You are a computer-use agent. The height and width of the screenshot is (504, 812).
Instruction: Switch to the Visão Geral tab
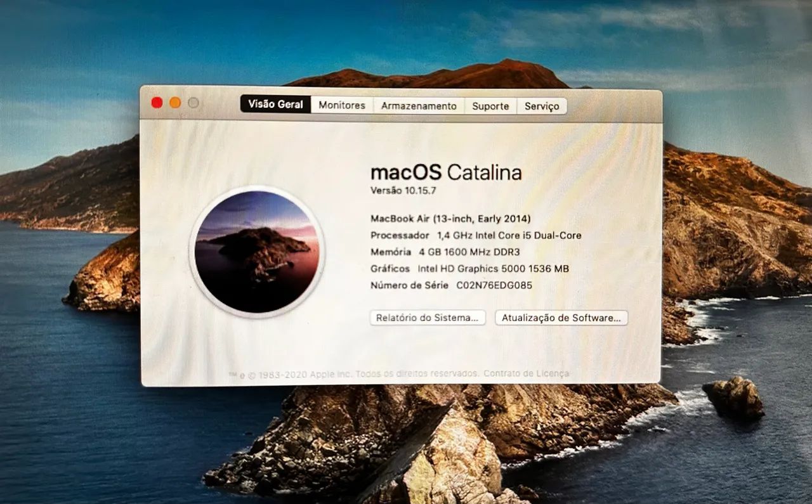coord(275,105)
